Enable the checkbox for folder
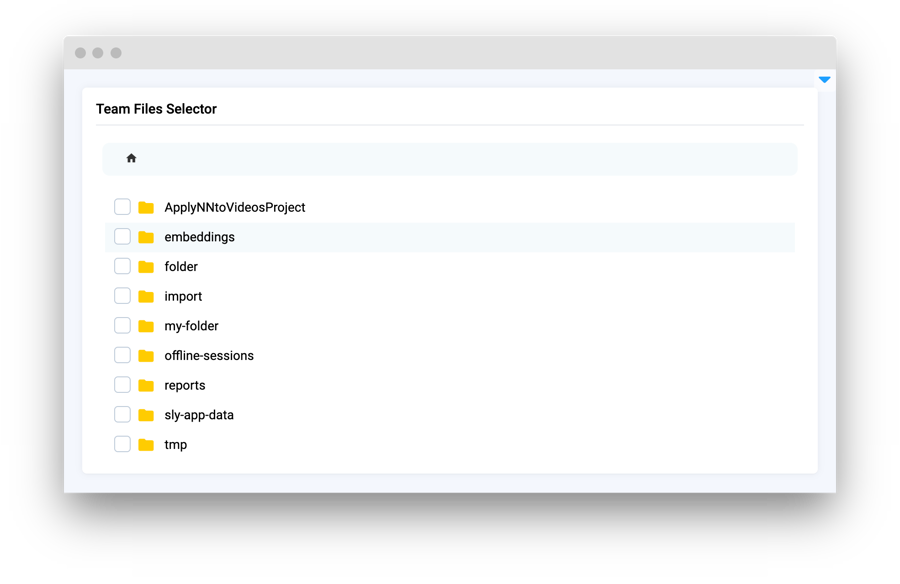Screen dimensions: 900x584 (122, 266)
